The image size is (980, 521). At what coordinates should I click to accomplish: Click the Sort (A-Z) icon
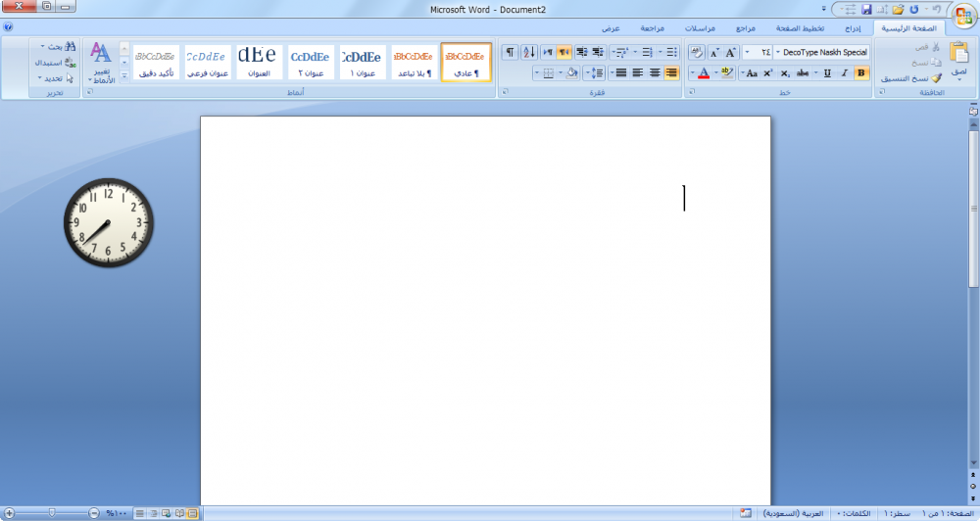coord(528,52)
